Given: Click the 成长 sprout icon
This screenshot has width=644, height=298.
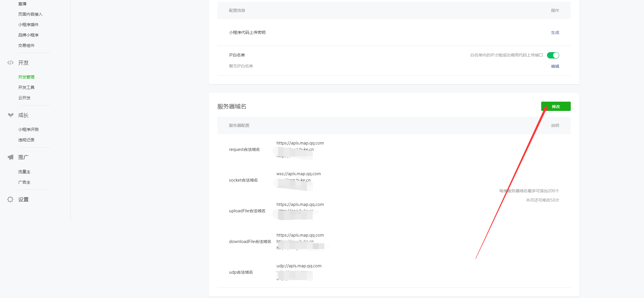Looking at the screenshot, I should (11, 115).
